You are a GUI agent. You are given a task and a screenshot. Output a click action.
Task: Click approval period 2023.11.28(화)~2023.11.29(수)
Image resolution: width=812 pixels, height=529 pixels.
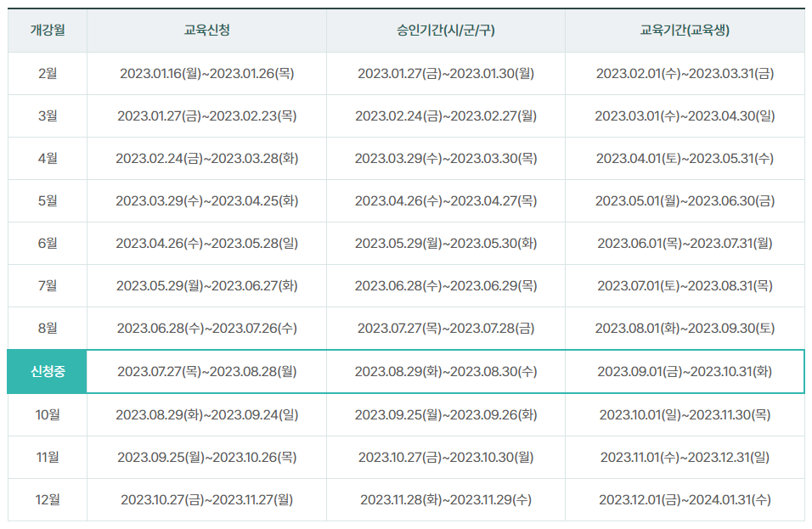(445, 498)
